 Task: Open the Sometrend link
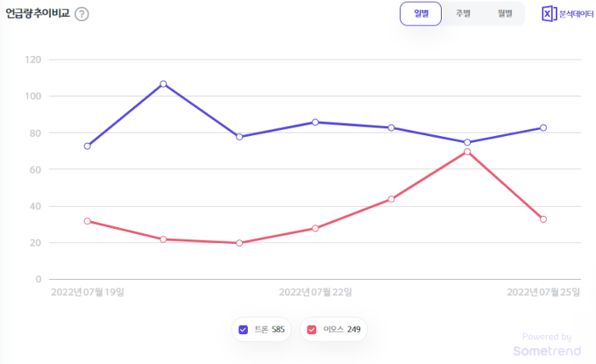pyautogui.click(x=547, y=350)
